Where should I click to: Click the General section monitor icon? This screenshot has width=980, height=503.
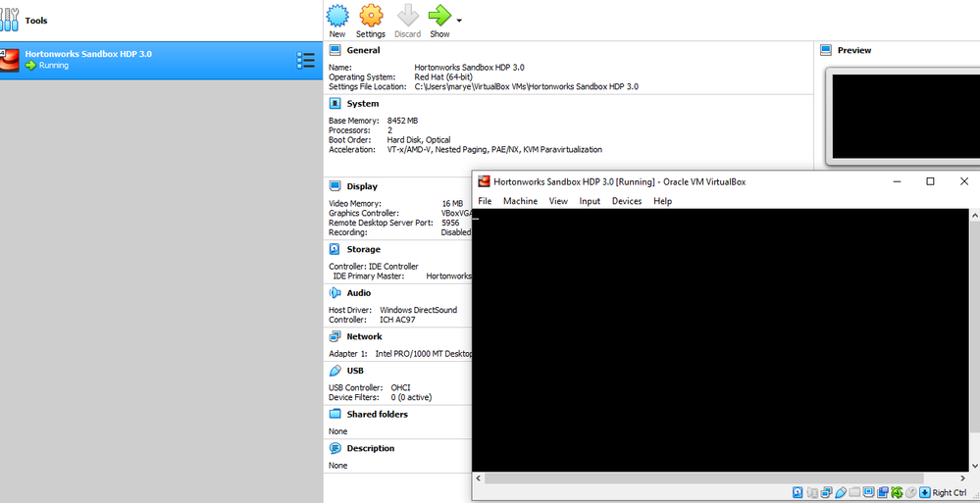tap(335, 50)
